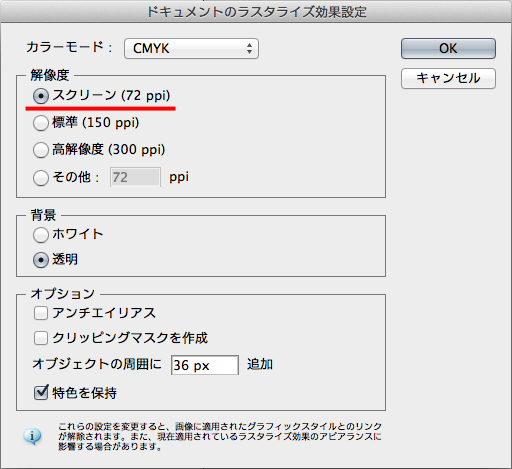Click the スクリーン (72 ppi) label text

(111, 96)
